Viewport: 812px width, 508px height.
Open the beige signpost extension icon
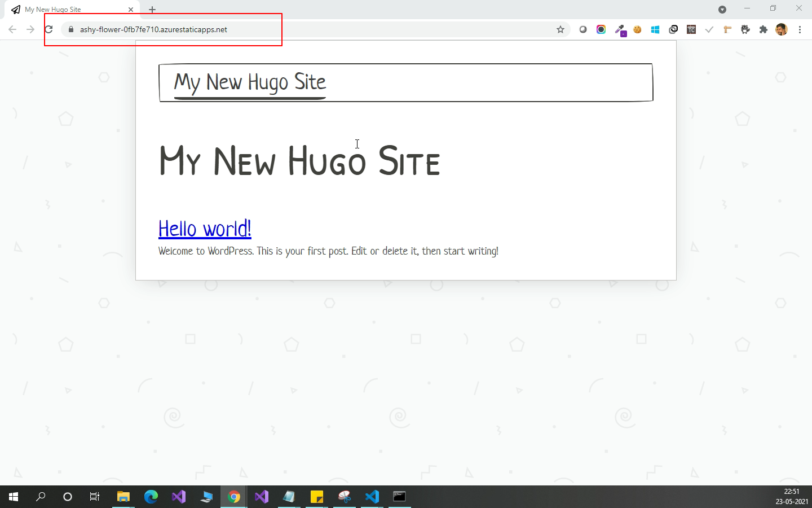tap(727, 29)
